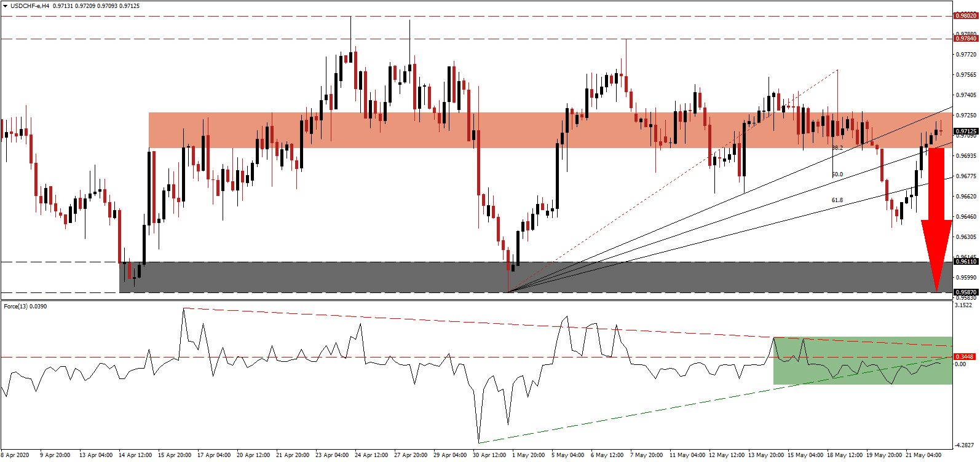Viewport: 980px width, 462px height.
Task: Select the 0.95870 black price tag
Action: point(965,292)
